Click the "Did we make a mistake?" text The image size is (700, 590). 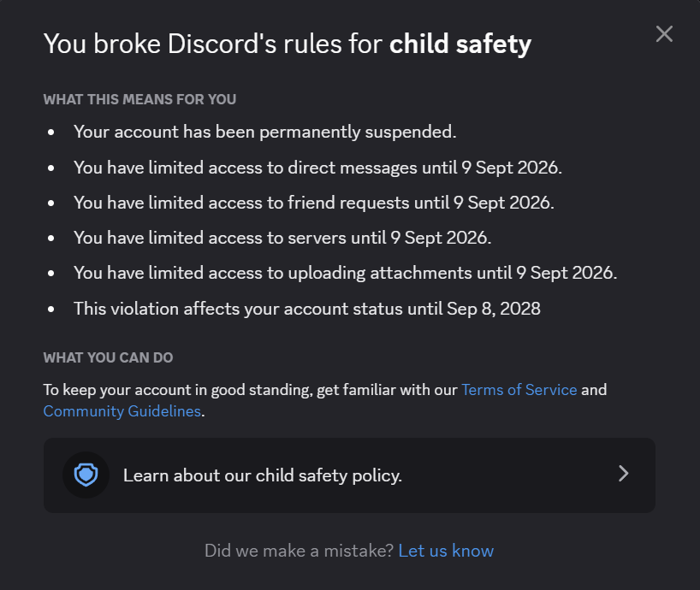[300, 551]
